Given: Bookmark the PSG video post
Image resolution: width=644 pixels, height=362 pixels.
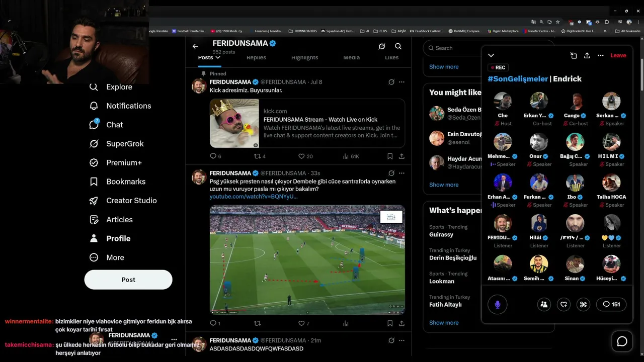Looking at the screenshot, I should click(390, 323).
